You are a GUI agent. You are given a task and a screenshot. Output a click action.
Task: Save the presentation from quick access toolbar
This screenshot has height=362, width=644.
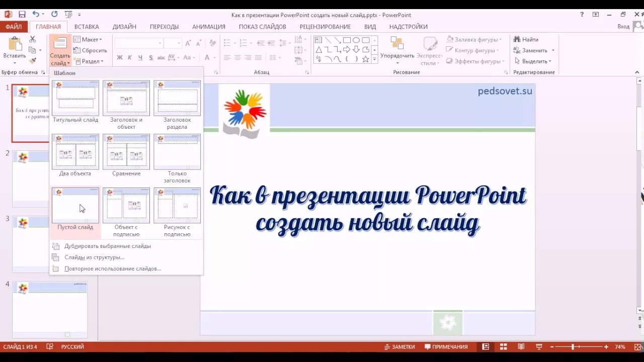pyautogui.click(x=22, y=14)
